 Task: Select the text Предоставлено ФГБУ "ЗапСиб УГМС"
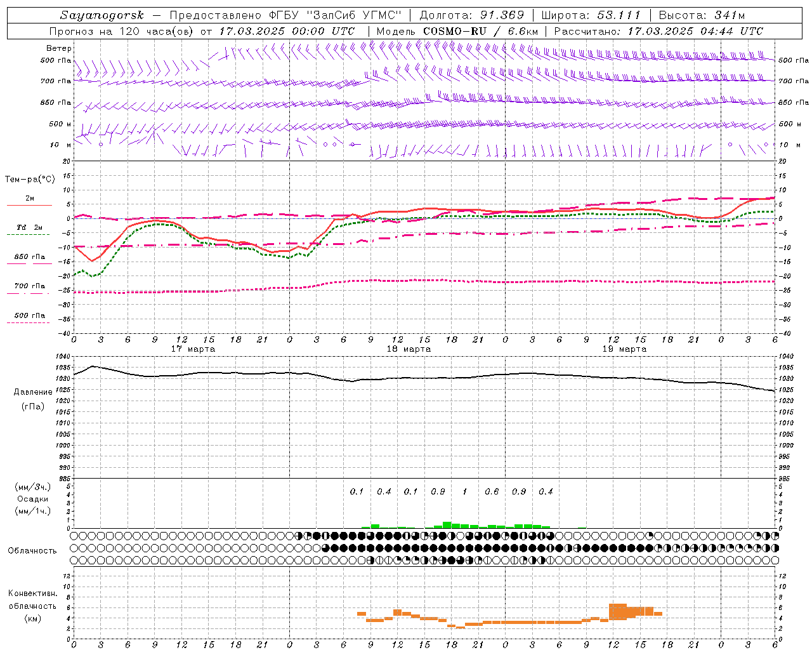pyautogui.click(x=285, y=15)
